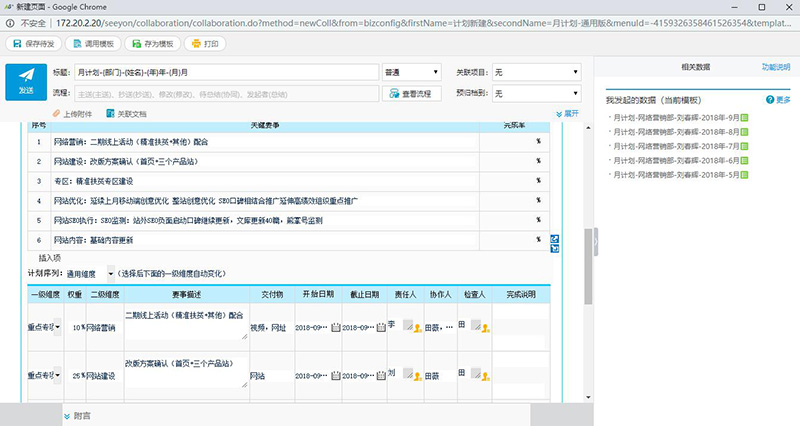The image size is (800, 426).
Task: Click the 查看流程 view workflow button
Action: [x=410, y=94]
